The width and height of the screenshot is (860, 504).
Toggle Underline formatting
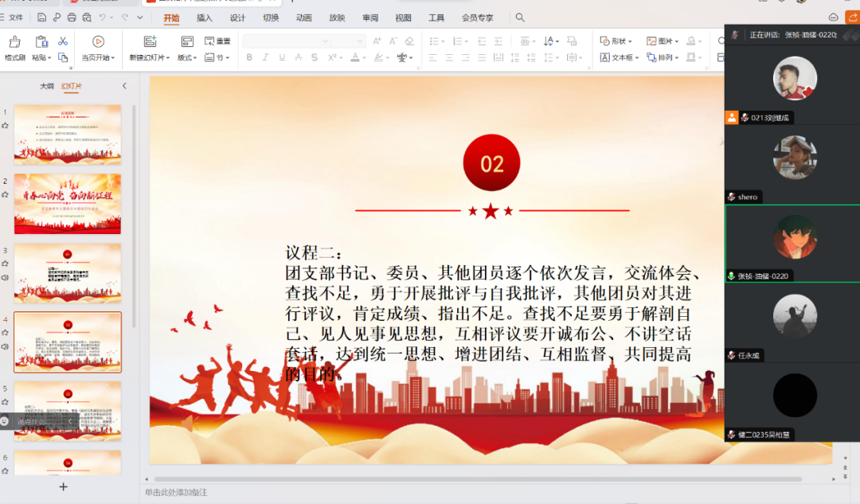tap(280, 57)
